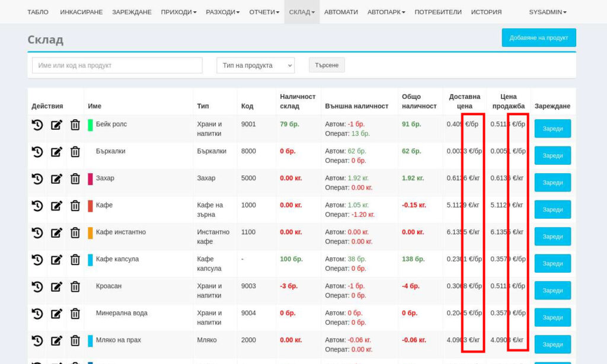This screenshot has width=607, height=364.
Task: Edit the Минерална вода product
Action: [x=56, y=314]
